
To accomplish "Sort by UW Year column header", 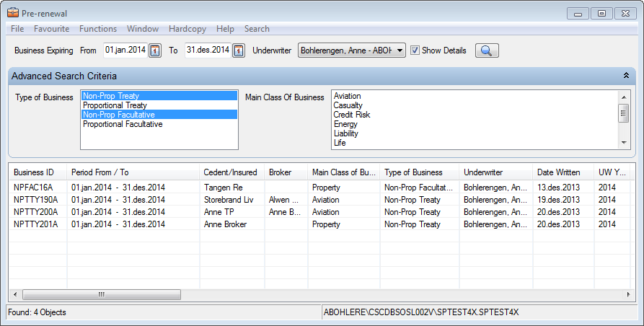I will [x=612, y=172].
